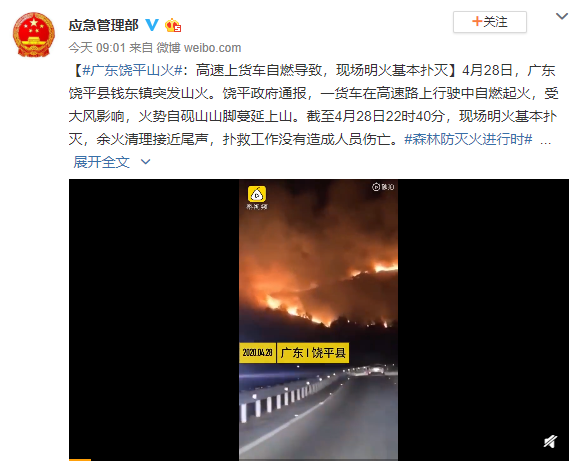Expand full text with 展开全文
This screenshot has height=467, width=585.
click(101, 162)
